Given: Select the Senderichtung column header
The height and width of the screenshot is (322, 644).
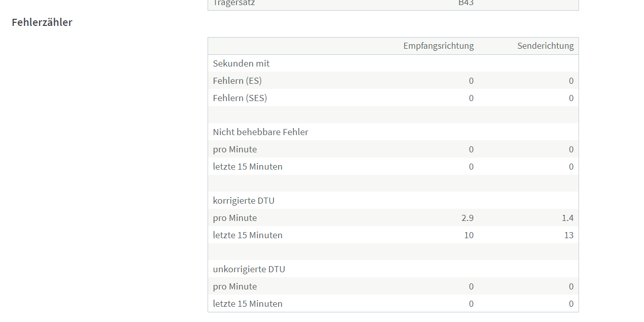Looking at the screenshot, I should pyautogui.click(x=546, y=46).
